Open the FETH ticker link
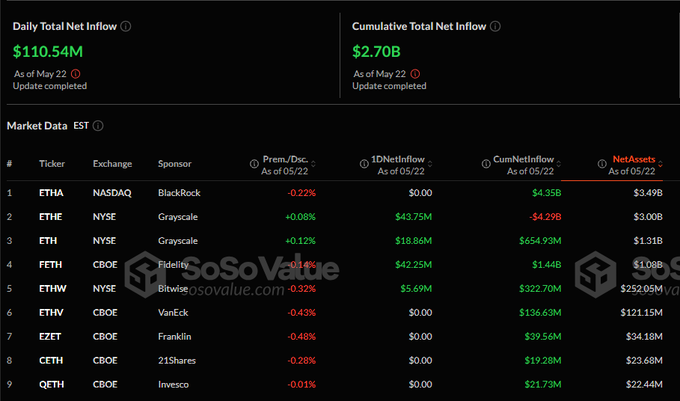This screenshot has width=680, height=401. point(52,265)
